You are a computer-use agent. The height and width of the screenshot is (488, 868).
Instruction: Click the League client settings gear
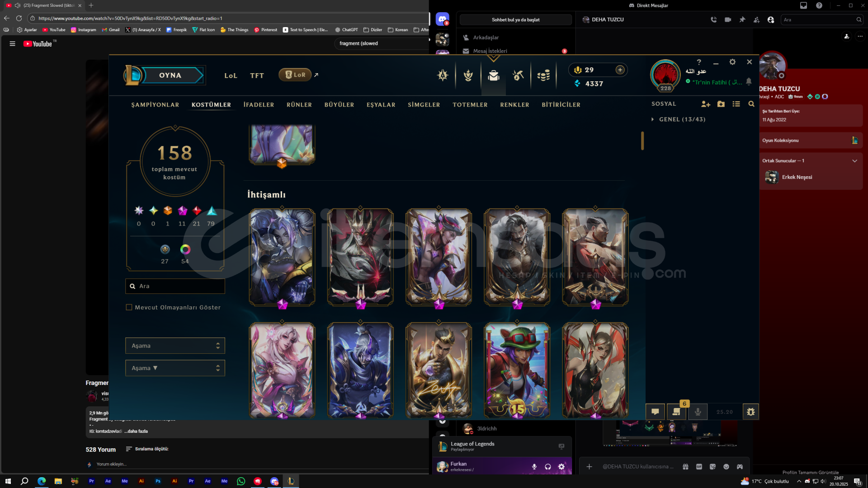(732, 62)
